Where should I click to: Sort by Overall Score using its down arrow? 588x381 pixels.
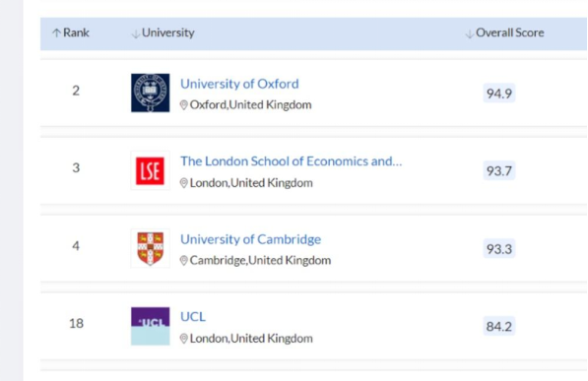click(469, 34)
